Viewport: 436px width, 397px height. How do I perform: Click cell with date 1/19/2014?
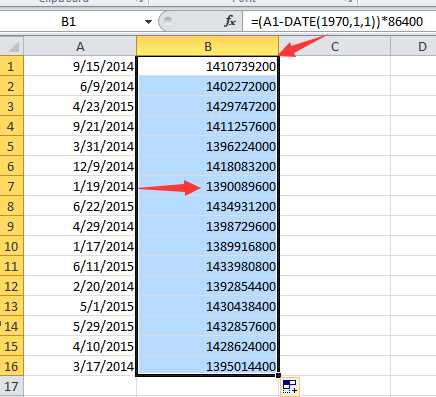pyautogui.click(x=80, y=186)
